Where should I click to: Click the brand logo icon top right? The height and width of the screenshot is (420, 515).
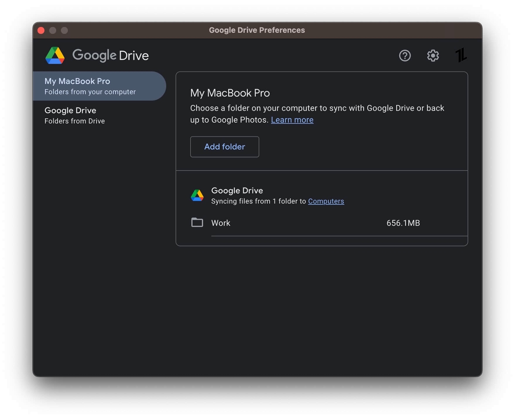pos(462,55)
